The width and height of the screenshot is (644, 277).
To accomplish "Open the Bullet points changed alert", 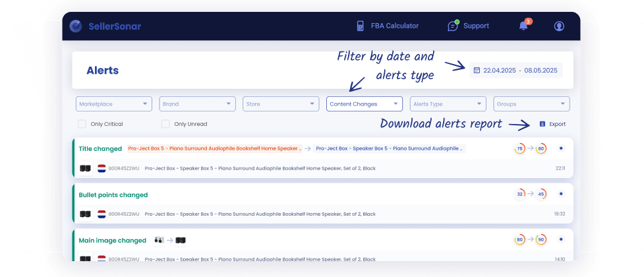I will coord(113,195).
